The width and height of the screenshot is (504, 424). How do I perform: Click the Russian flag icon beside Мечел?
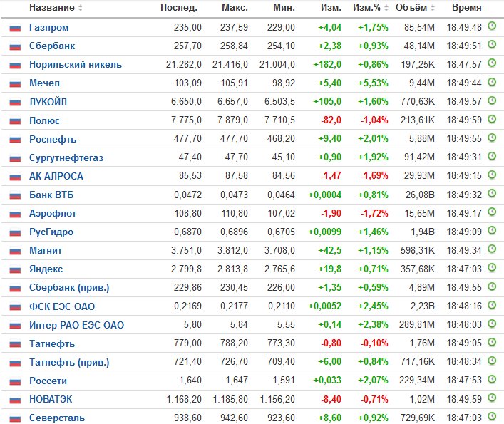tap(15, 84)
